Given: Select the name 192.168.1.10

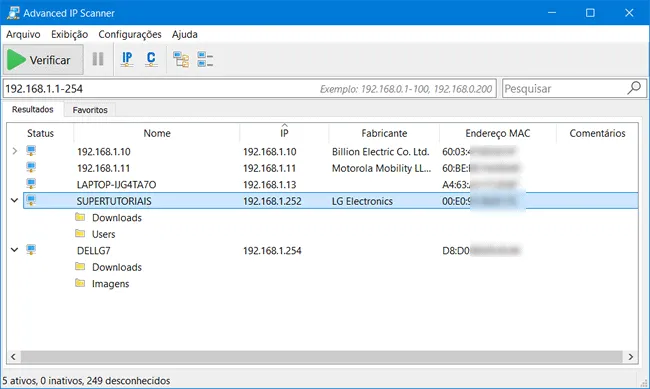Looking at the screenshot, I should pyautogui.click(x=104, y=152).
